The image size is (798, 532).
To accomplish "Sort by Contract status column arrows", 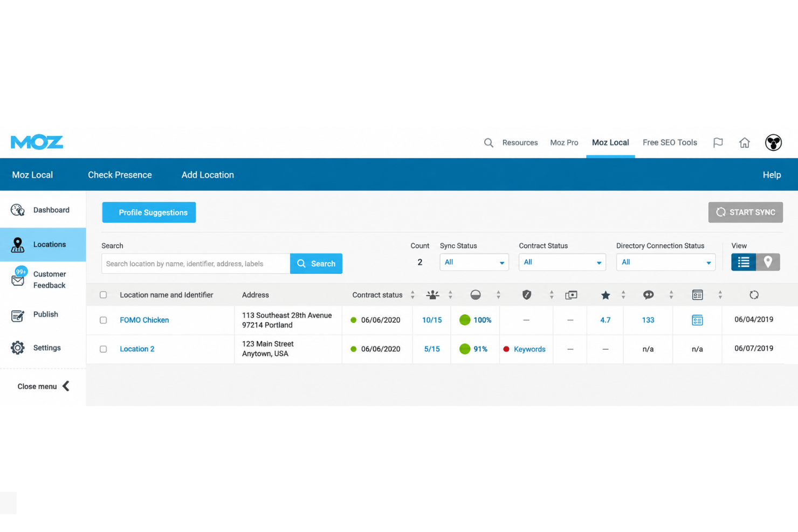I will [x=412, y=295].
